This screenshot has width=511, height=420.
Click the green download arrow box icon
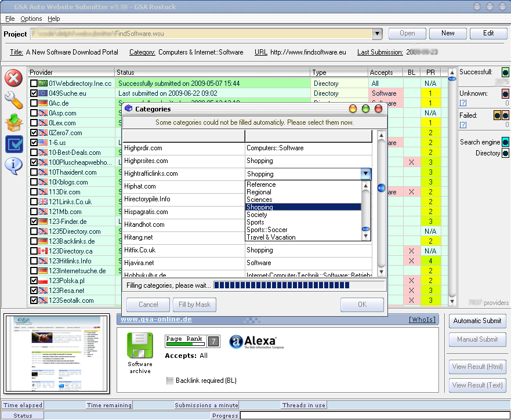13,122
